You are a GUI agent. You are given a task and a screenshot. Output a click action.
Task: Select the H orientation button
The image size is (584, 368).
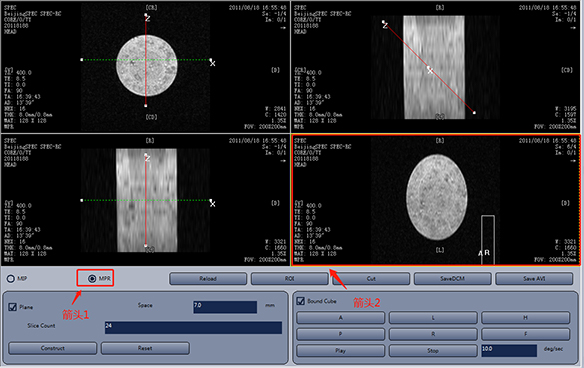point(526,318)
